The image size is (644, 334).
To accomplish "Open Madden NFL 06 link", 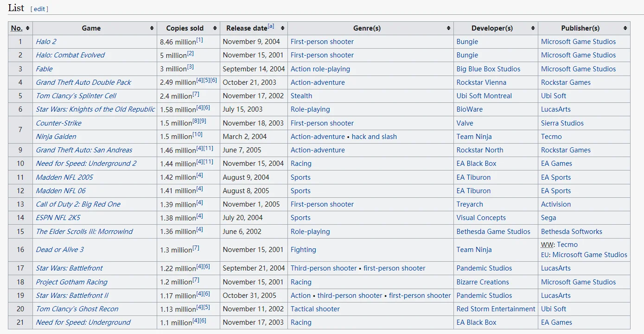I will 61,191.
